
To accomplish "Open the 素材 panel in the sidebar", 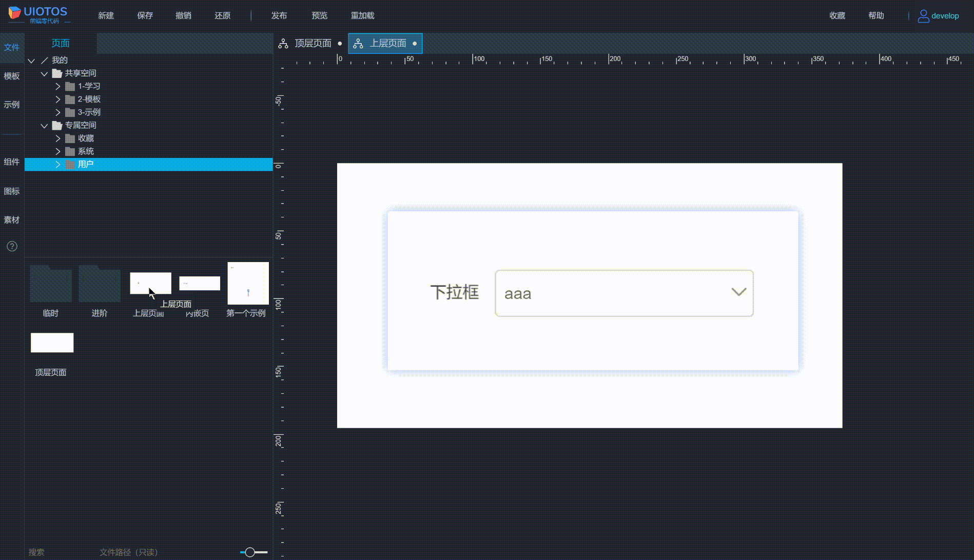I will point(12,219).
